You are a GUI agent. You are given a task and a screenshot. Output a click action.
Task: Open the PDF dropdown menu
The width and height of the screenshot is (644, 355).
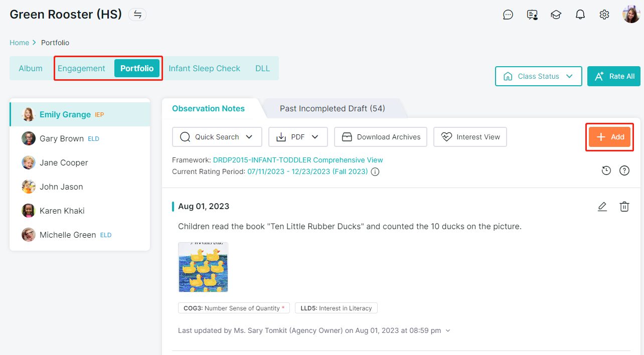[298, 137]
